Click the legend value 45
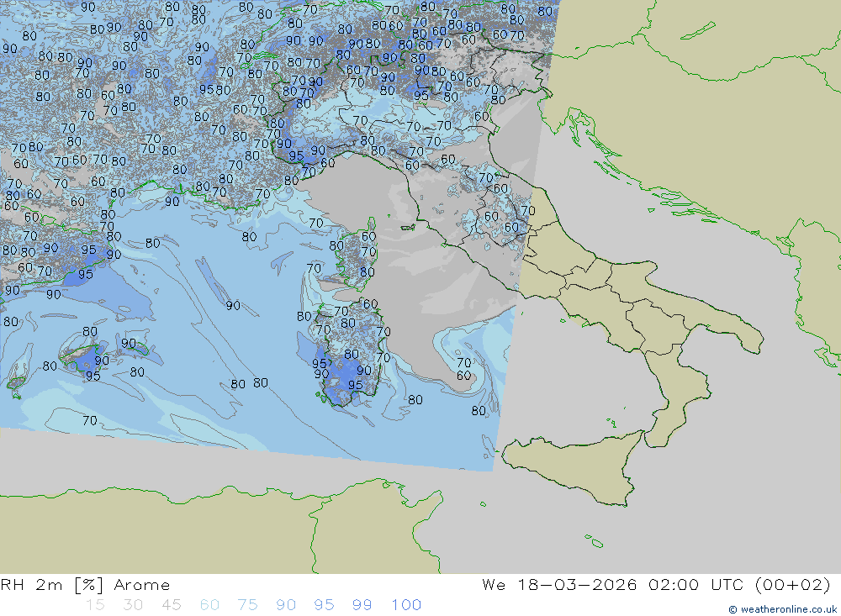 pyautogui.click(x=171, y=605)
